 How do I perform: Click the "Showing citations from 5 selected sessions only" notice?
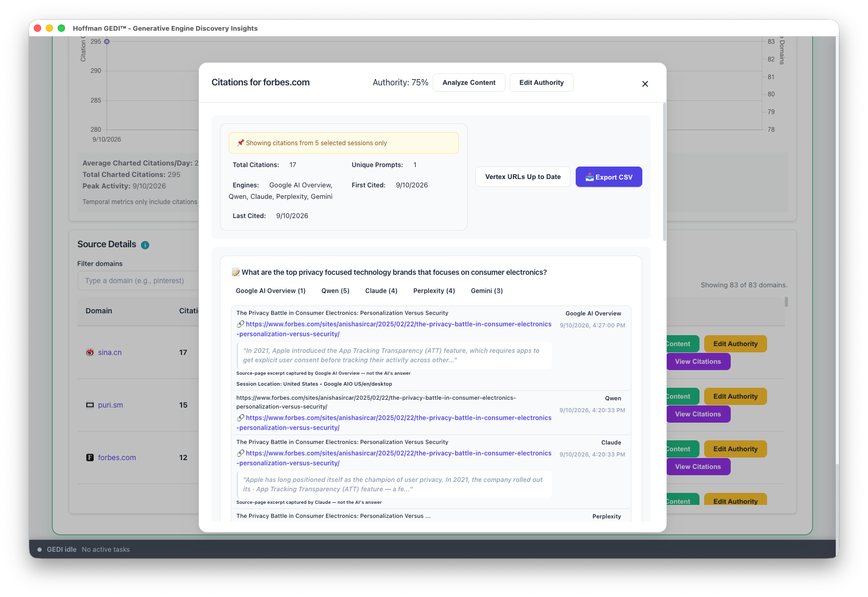tap(344, 143)
